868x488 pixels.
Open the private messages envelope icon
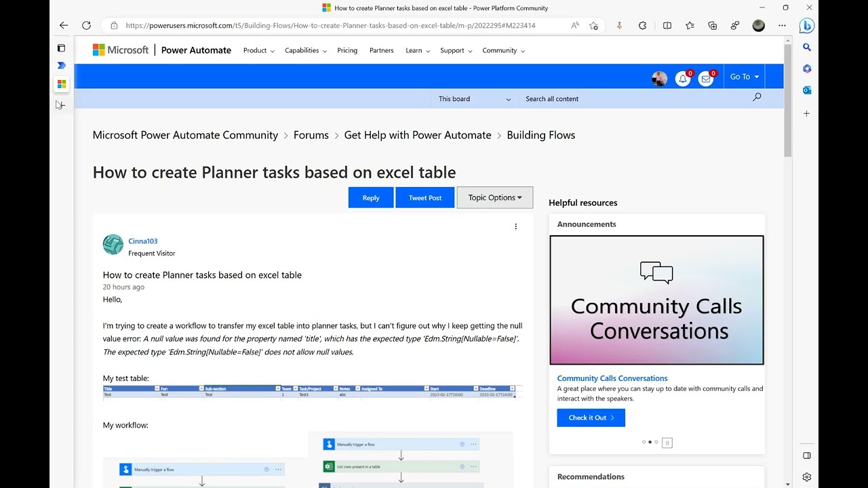tap(706, 79)
